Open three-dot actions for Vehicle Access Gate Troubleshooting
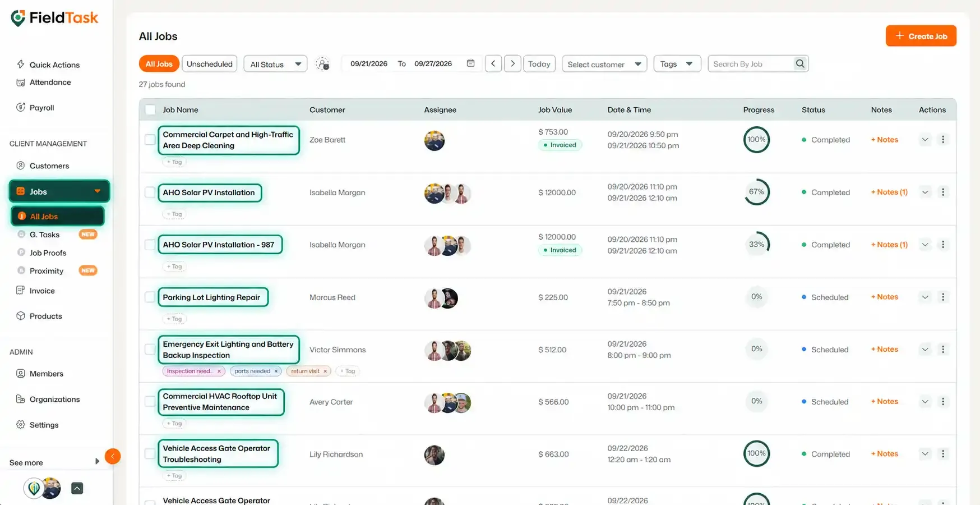Image resolution: width=980 pixels, height=505 pixels. pyautogui.click(x=943, y=453)
